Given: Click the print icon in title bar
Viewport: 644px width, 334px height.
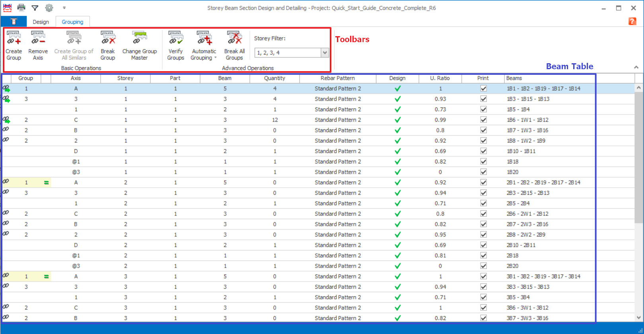Looking at the screenshot, I should pyautogui.click(x=21, y=8).
